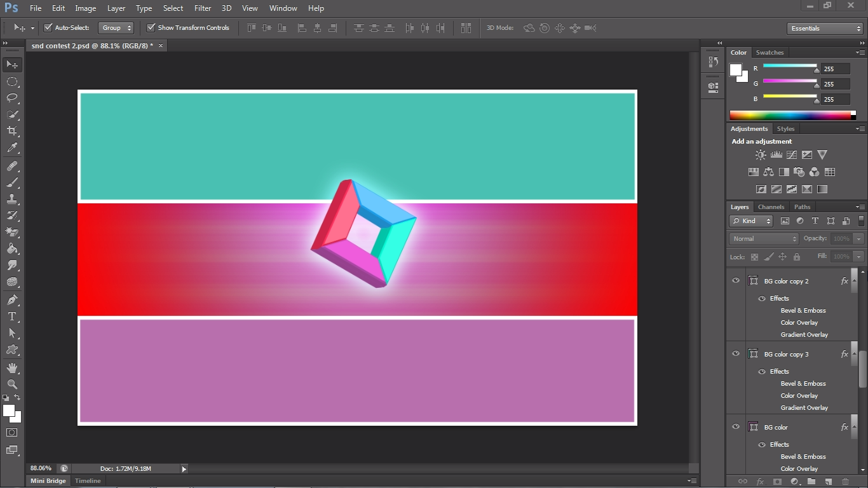868x488 pixels.
Task: Click the R value input field
Action: (836, 69)
